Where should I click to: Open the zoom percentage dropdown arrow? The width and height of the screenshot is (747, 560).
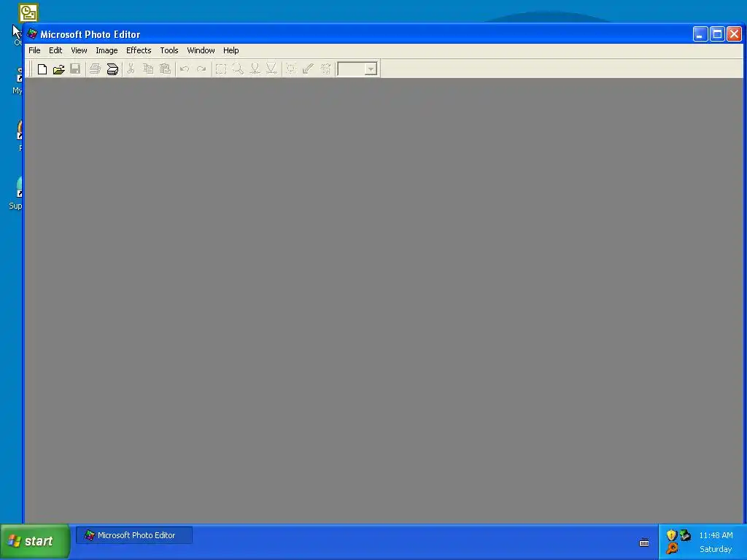tap(371, 69)
